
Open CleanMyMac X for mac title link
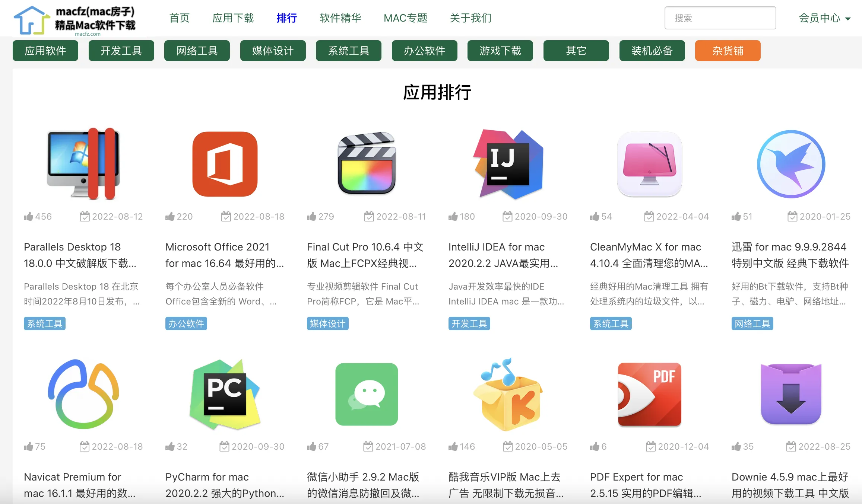649,255
